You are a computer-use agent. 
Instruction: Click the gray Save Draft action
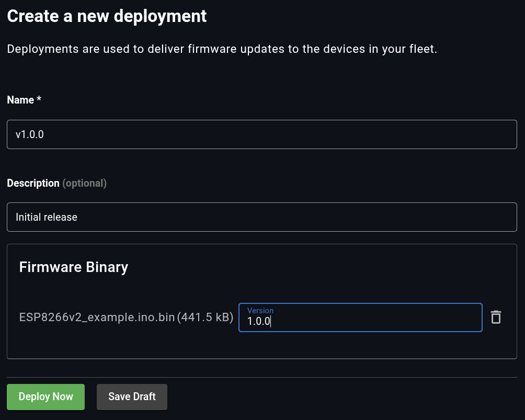tap(132, 396)
